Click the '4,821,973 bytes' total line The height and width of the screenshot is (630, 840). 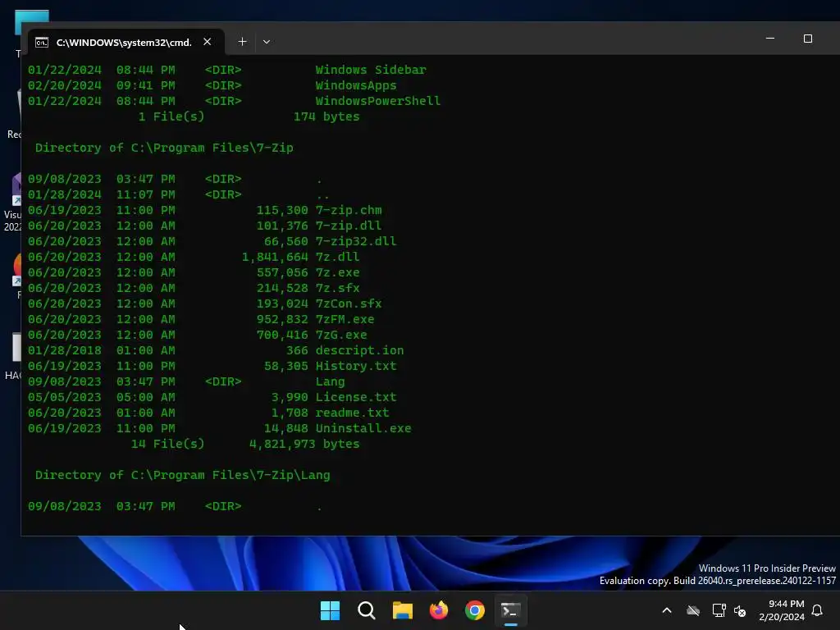pyautogui.click(x=304, y=444)
